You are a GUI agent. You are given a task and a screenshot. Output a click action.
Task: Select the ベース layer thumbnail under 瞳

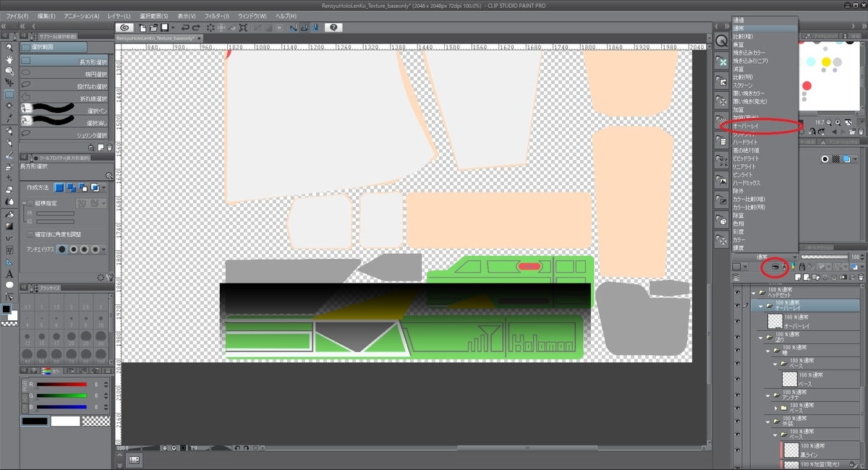tap(789, 378)
